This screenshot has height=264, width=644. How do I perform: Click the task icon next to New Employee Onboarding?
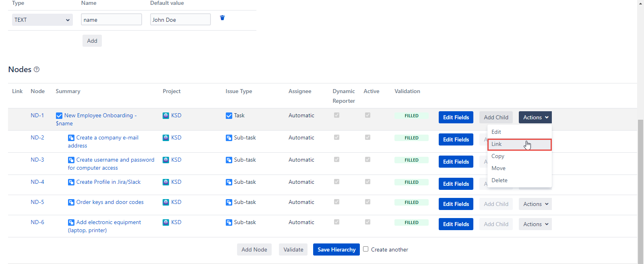click(x=59, y=116)
